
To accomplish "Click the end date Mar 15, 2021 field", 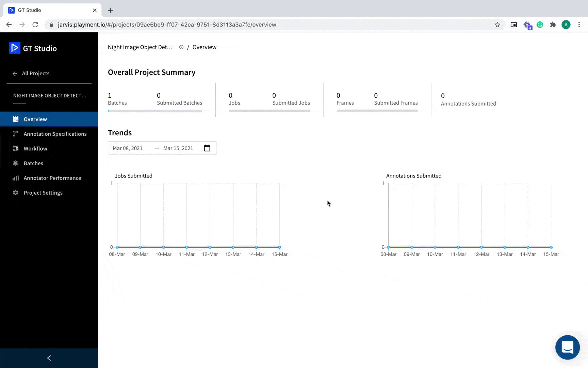I will (178, 148).
